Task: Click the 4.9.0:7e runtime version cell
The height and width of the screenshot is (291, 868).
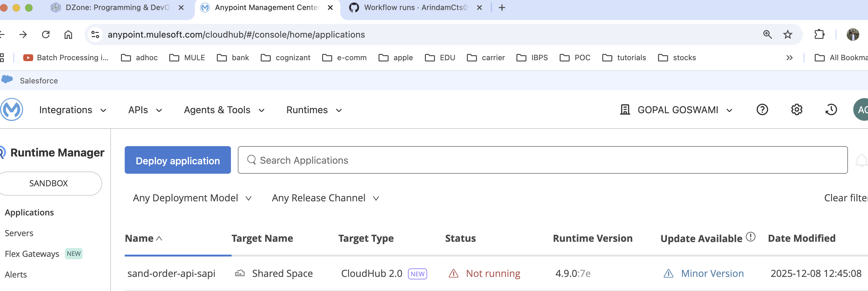Action: click(573, 273)
